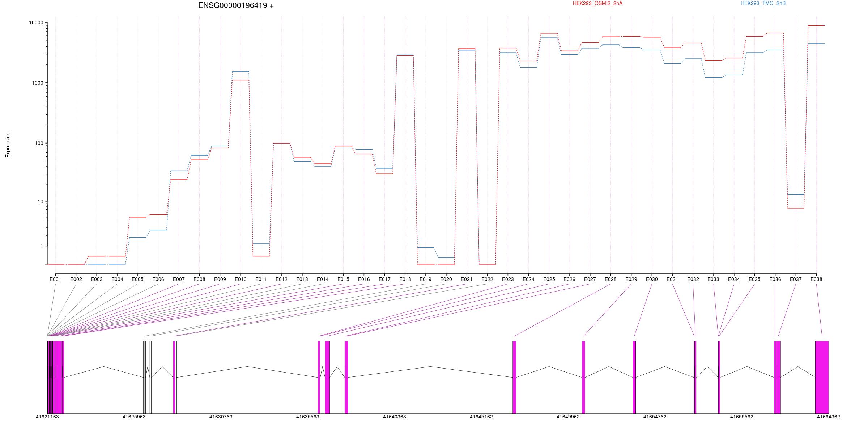Click exon label E010
868x434 pixels.
coord(241,279)
